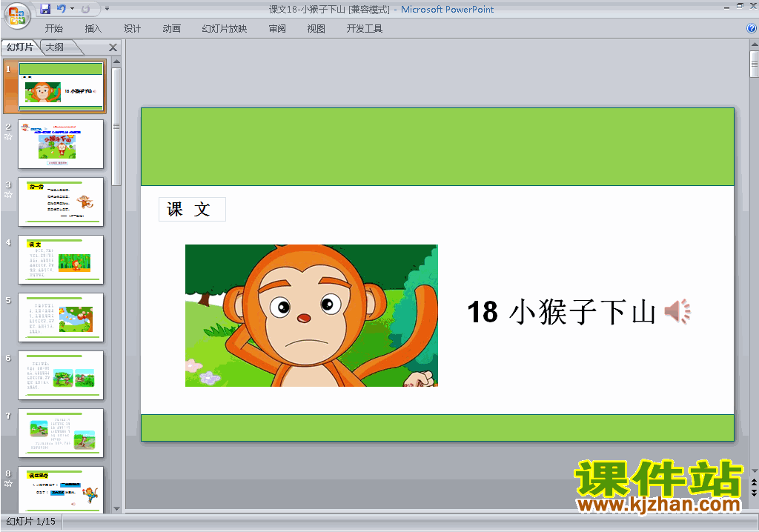The image size is (759, 532).
Task: Choose slide 5 thumbnail
Action: 61,318
